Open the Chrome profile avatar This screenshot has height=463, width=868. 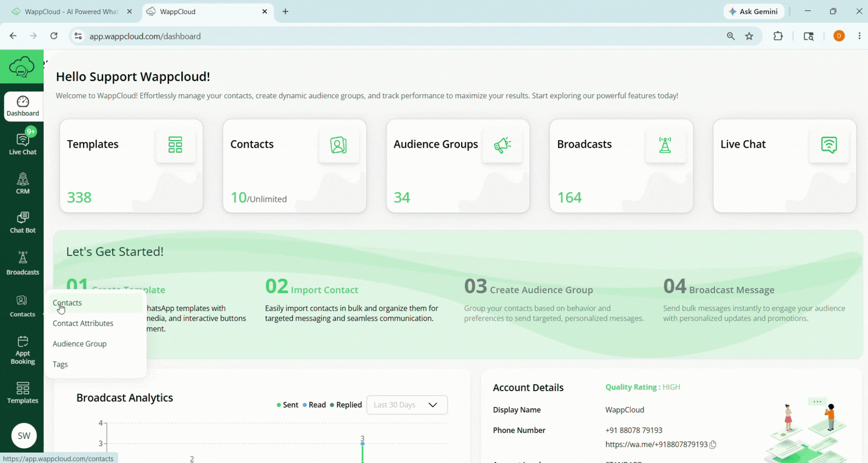pos(839,36)
